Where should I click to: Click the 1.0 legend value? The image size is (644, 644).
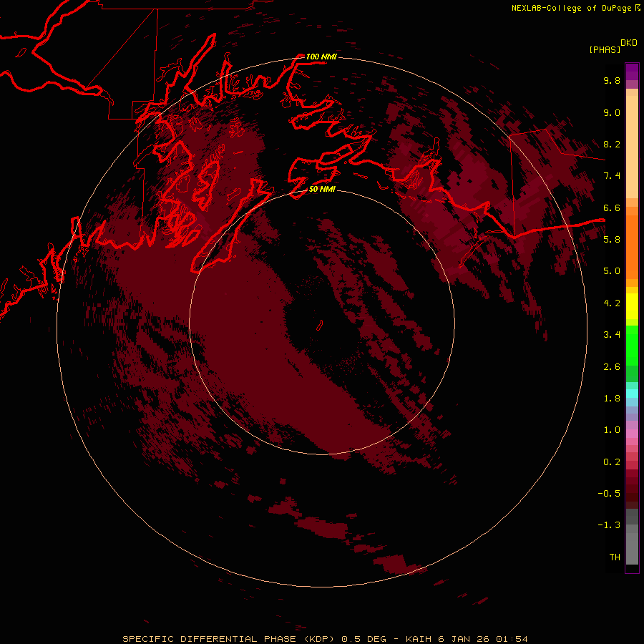click(612, 430)
